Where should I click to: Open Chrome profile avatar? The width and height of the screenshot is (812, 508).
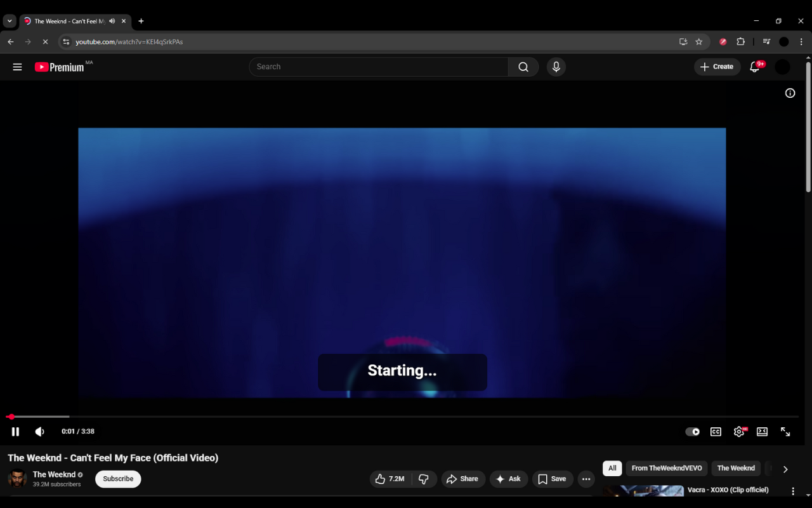click(x=784, y=42)
